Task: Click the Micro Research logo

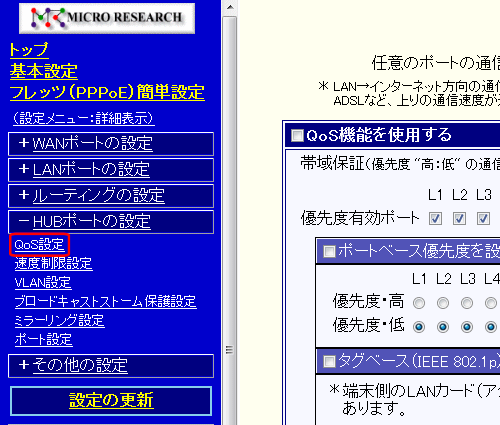Action: tap(107, 18)
